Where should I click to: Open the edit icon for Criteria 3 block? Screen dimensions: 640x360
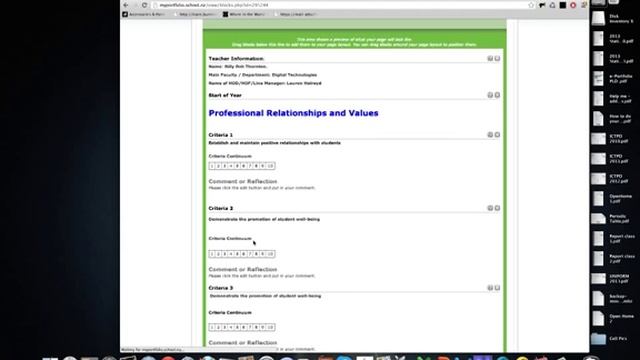click(490, 288)
